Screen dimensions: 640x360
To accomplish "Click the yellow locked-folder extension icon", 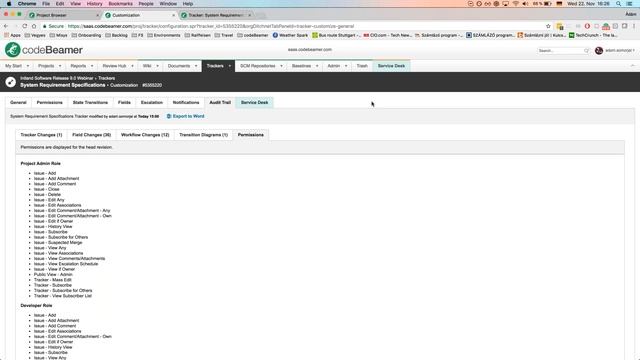I will [x=560, y=26].
